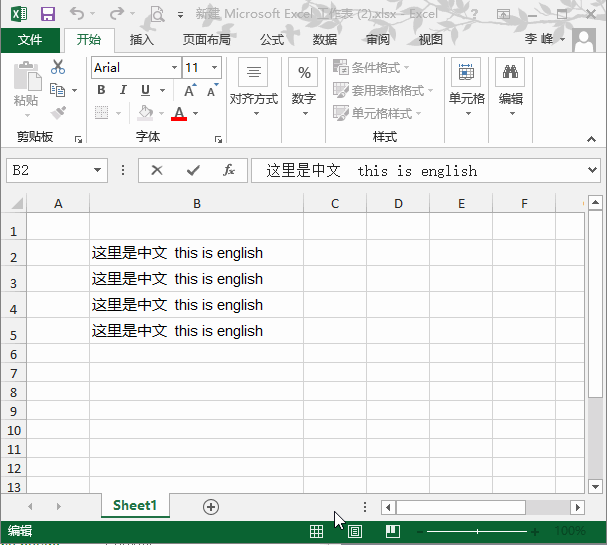Click the vertical scrollbar down arrow
Image resolution: width=607 pixels, height=545 pixels.
[x=595, y=487]
